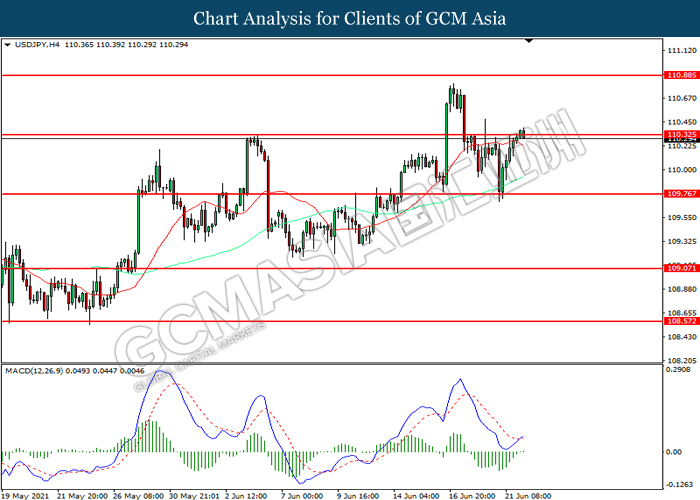Click the 16 Jun 20:00 date label
This screenshot has height=500, width=700.
pyautogui.click(x=472, y=496)
